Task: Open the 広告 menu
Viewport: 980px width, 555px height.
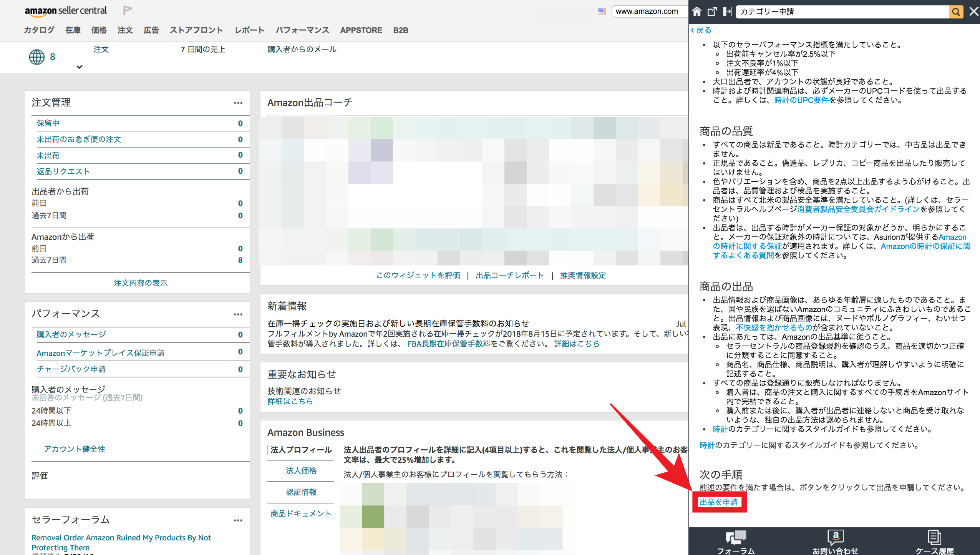Action: (151, 30)
